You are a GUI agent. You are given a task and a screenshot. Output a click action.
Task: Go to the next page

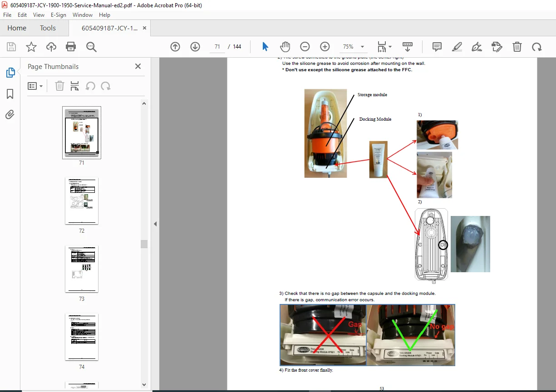[x=195, y=47]
